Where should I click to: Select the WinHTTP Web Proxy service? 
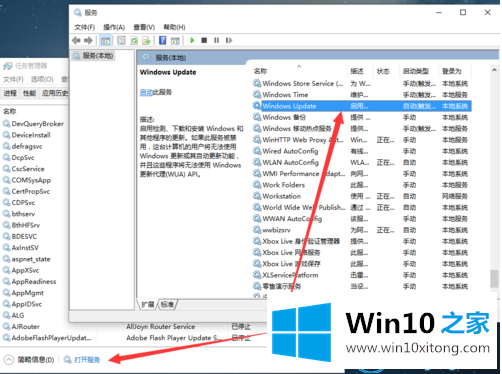(x=362, y=140)
